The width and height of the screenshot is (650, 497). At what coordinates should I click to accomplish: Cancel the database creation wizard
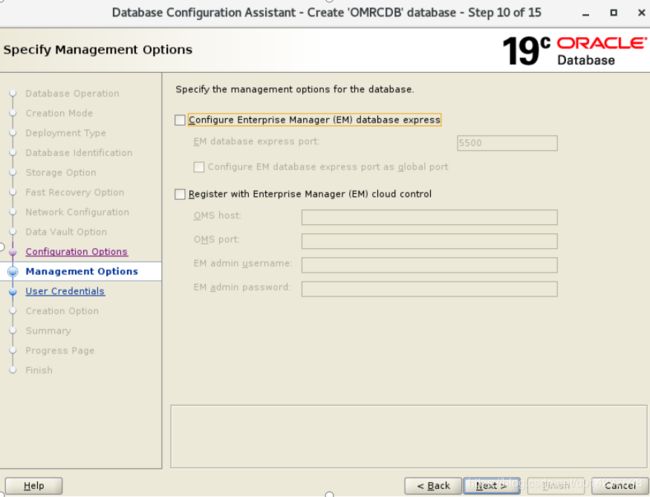[619, 486]
